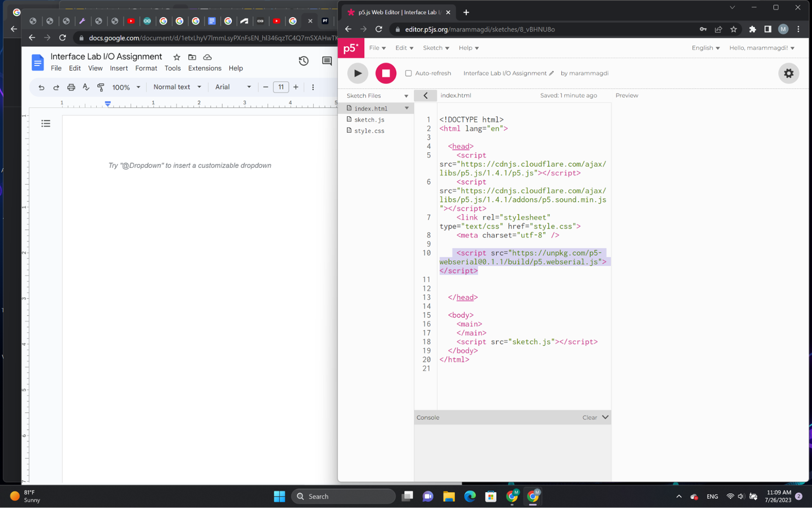Close the p5.js Web Editor tab

(x=448, y=12)
